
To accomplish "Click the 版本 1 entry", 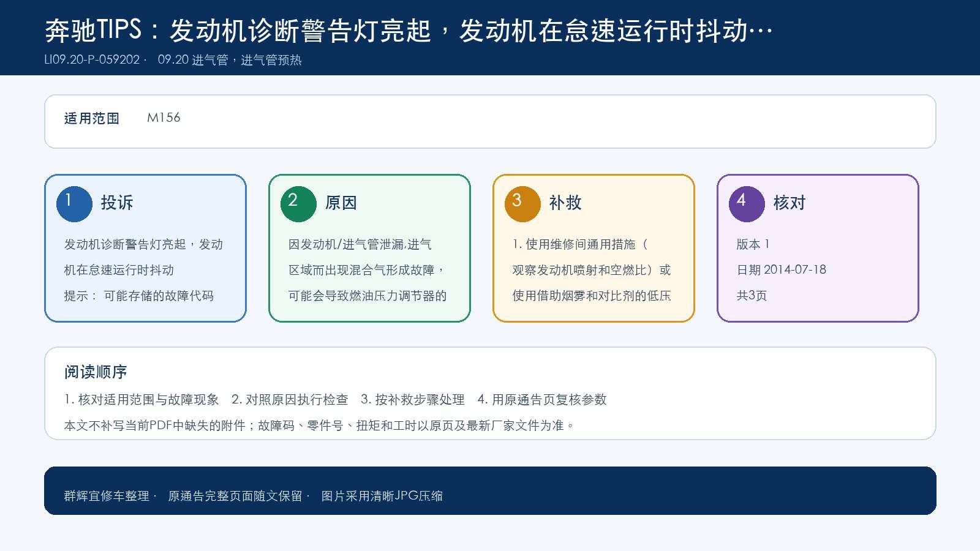I will [753, 244].
